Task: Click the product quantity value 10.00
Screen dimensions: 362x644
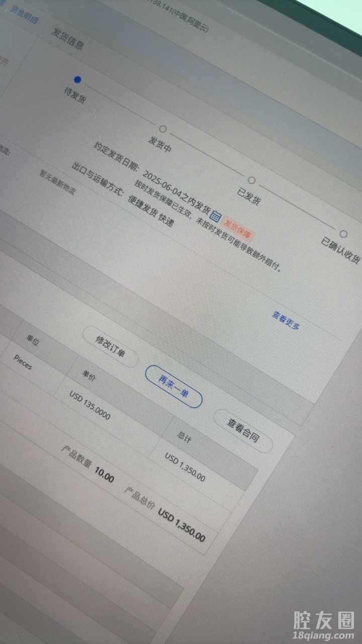Action: coord(104,475)
